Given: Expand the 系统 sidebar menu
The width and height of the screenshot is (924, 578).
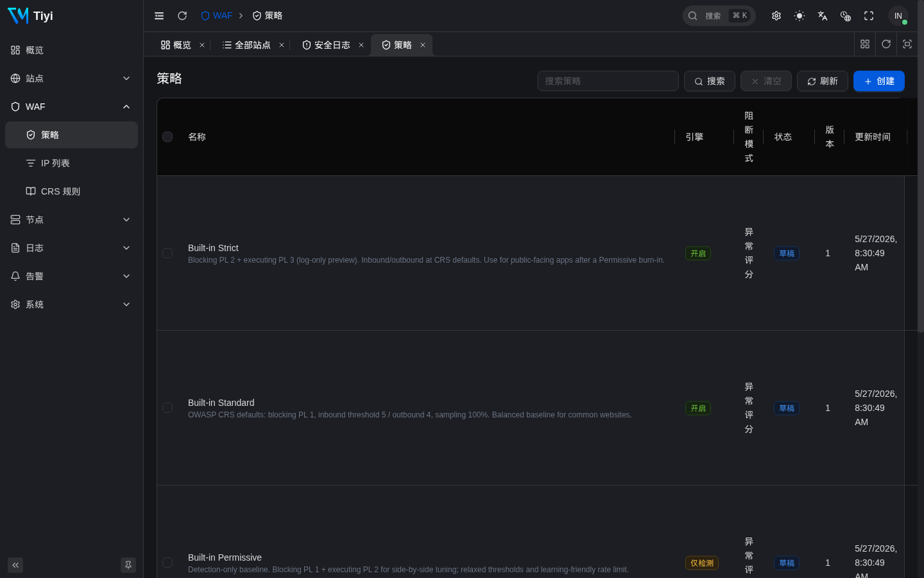Looking at the screenshot, I should (71, 304).
